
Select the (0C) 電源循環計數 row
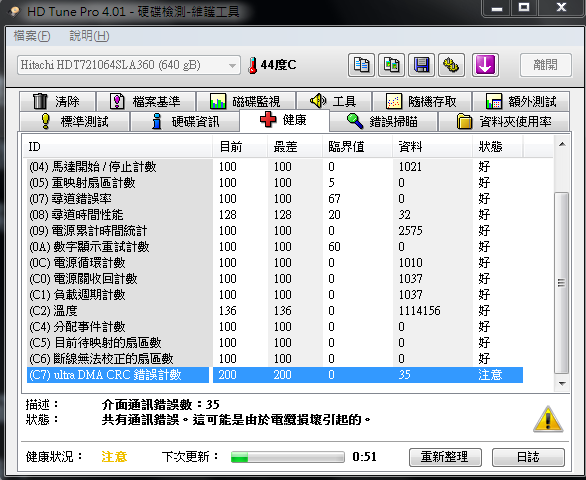pyautogui.click(x=275, y=263)
